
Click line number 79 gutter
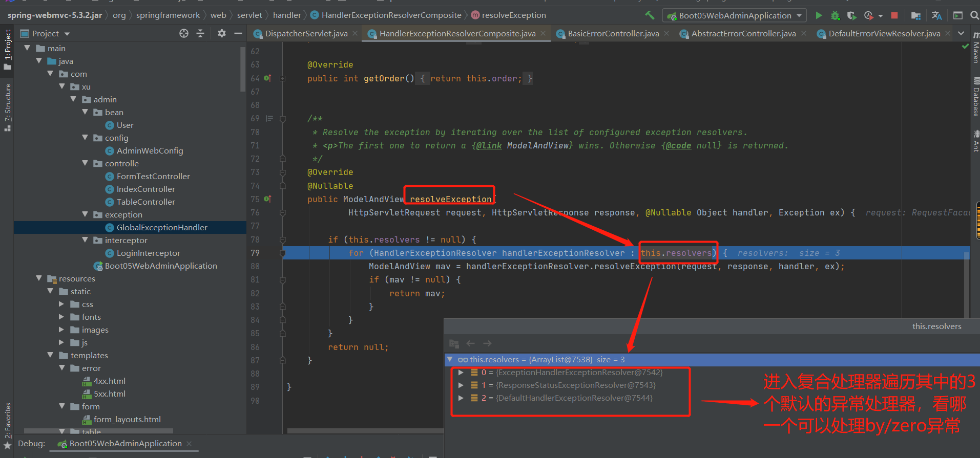pyautogui.click(x=255, y=253)
